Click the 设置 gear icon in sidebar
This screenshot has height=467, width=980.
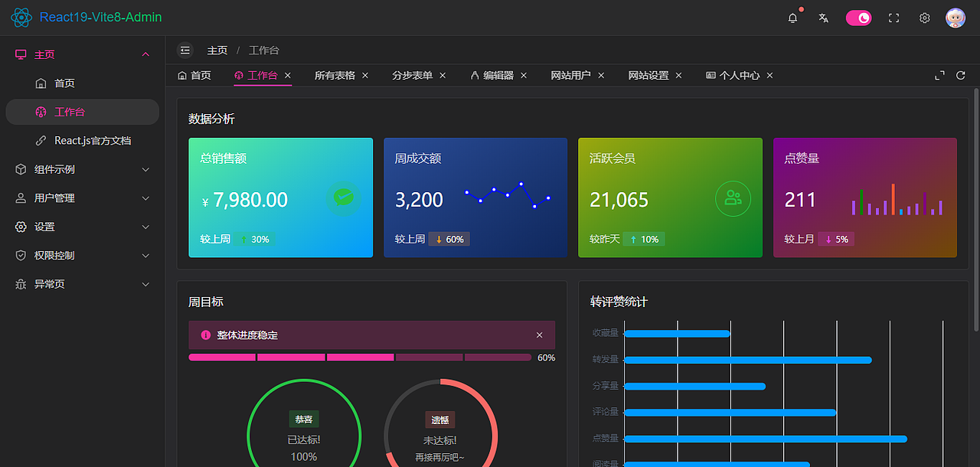coord(21,227)
